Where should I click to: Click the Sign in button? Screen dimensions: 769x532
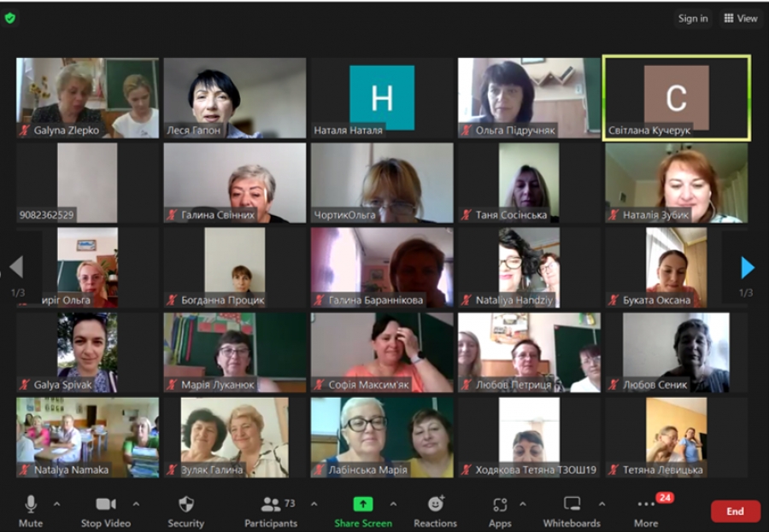point(692,18)
